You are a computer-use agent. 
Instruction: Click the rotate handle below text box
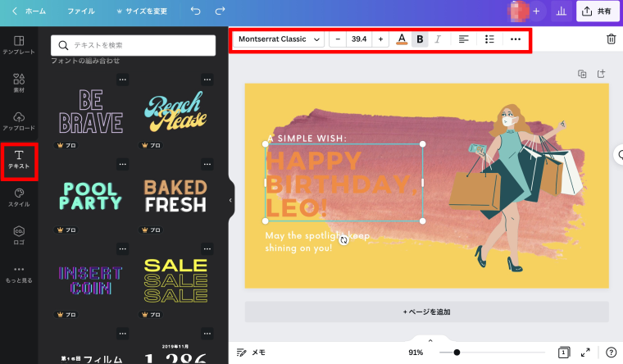click(x=343, y=240)
